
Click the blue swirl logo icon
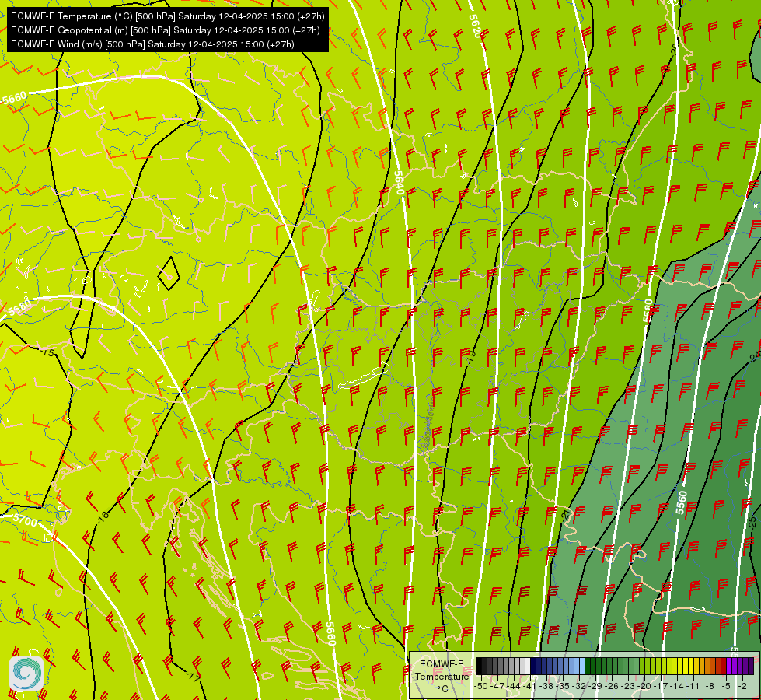point(26,674)
